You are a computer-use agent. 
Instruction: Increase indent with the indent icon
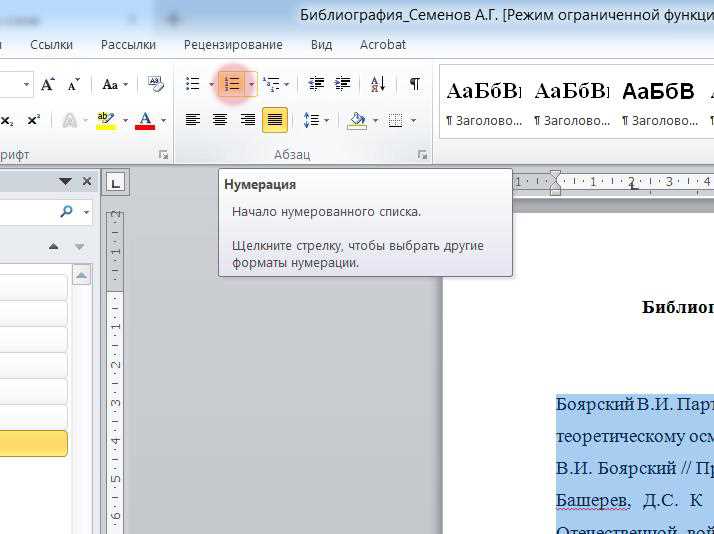(342, 84)
